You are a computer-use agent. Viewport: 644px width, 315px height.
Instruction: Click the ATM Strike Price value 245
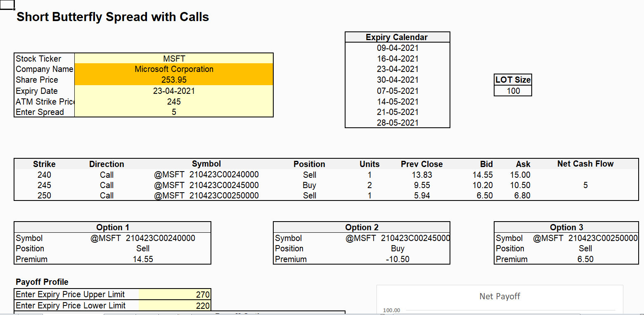(x=174, y=102)
